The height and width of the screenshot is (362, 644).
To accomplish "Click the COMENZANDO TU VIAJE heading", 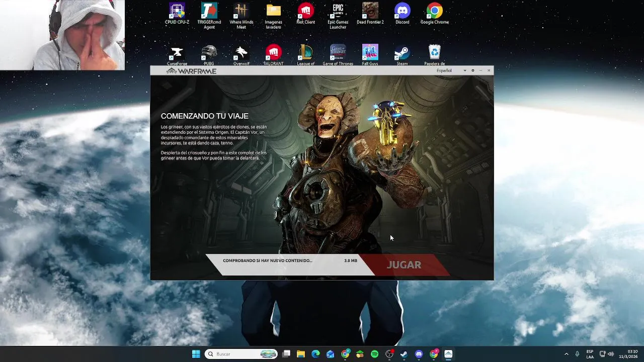I will (x=205, y=116).
